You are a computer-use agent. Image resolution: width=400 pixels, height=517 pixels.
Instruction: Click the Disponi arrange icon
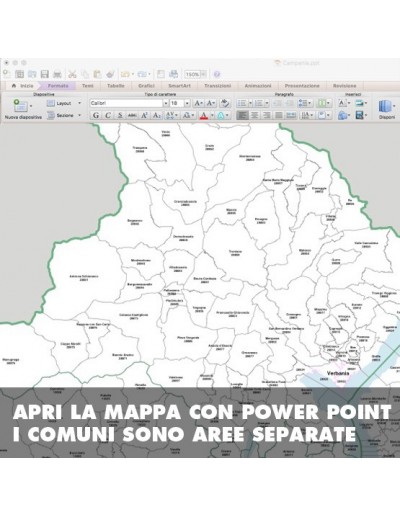pos(384,106)
